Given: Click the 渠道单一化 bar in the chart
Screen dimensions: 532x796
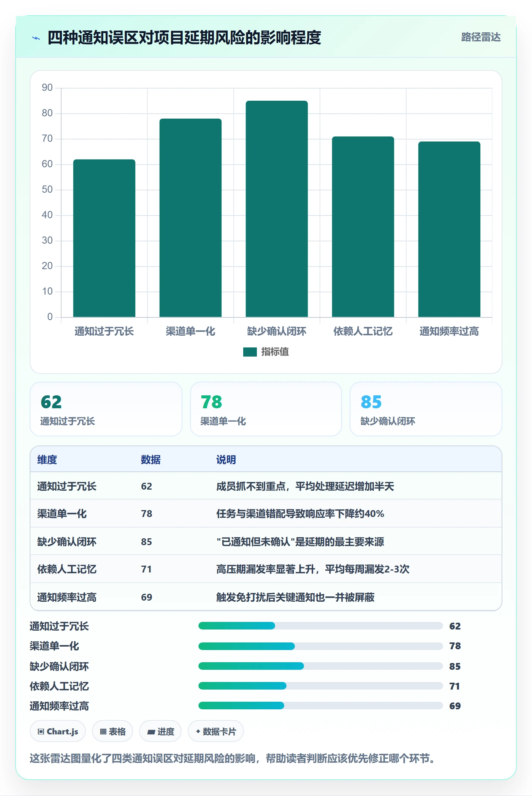Looking at the screenshot, I should pyautogui.click(x=190, y=218).
